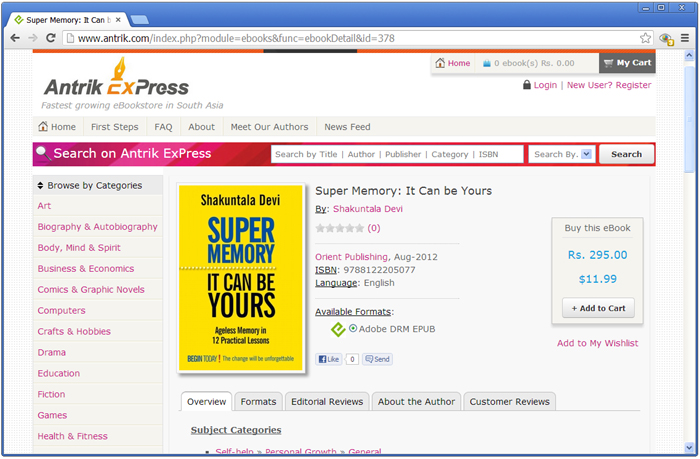Click the browser reload icon
Screen dimensions: 700x459
(x=50, y=38)
